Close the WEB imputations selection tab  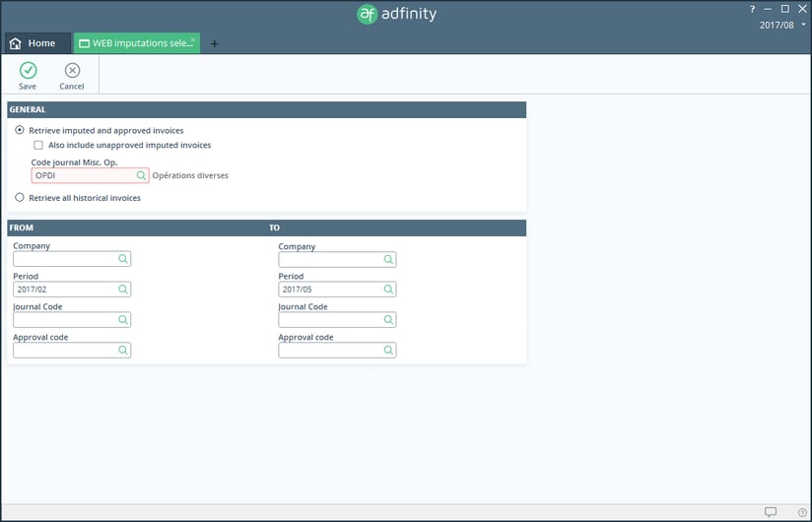click(x=193, y=40)
